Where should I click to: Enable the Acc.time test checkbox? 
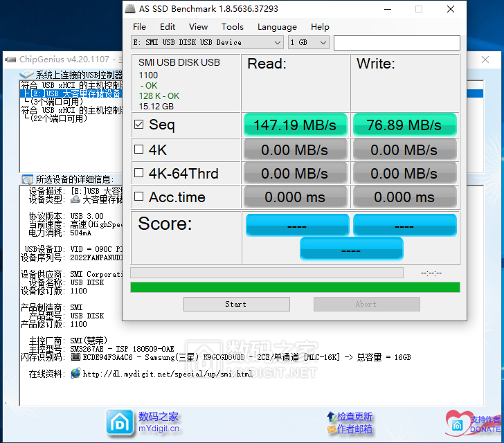(x=139, y=196)
